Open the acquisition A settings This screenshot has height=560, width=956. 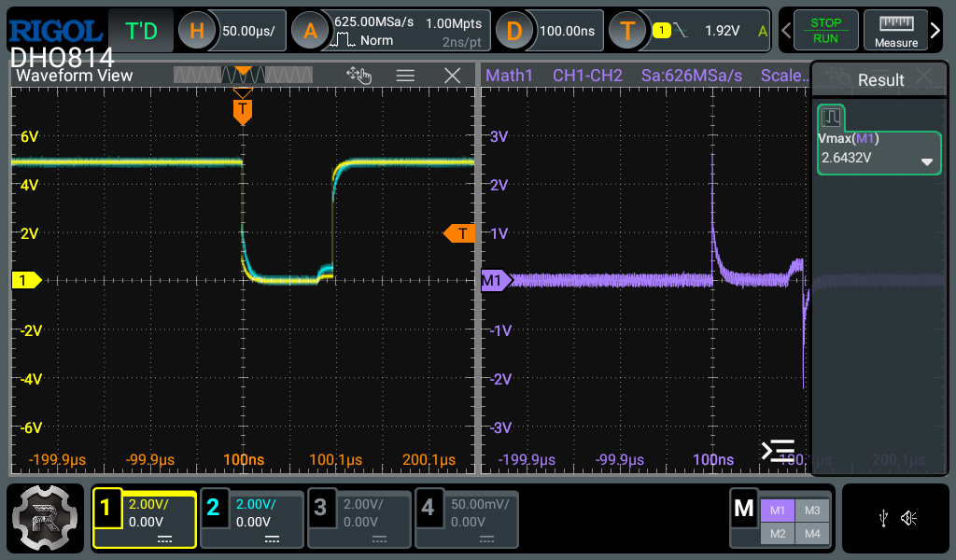click(x=310, y=31)
